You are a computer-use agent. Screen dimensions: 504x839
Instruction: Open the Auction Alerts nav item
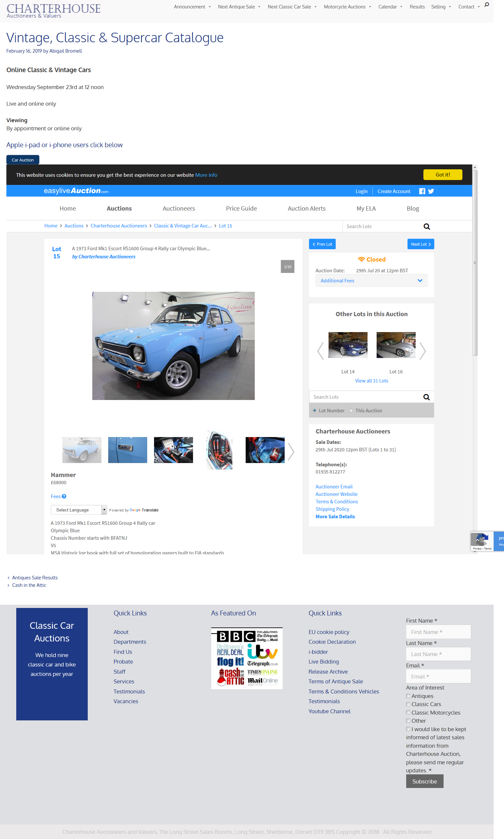[x=307, y=209]
